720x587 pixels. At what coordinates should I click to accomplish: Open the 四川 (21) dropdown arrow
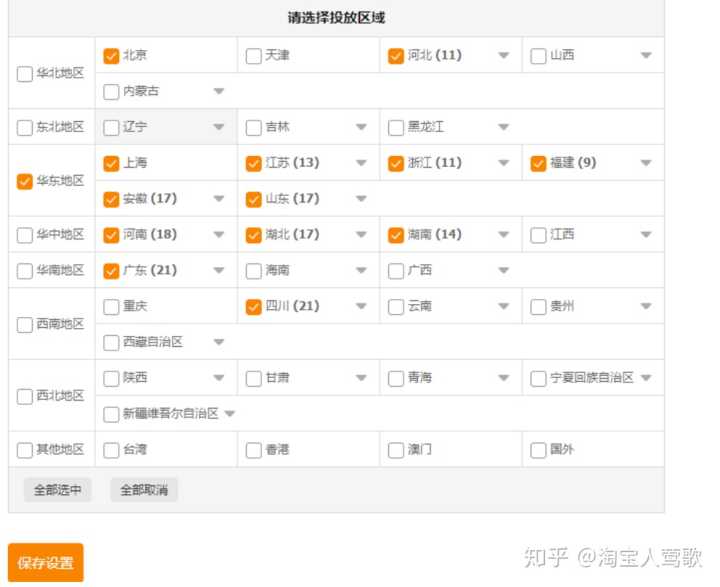coord(361,307)
